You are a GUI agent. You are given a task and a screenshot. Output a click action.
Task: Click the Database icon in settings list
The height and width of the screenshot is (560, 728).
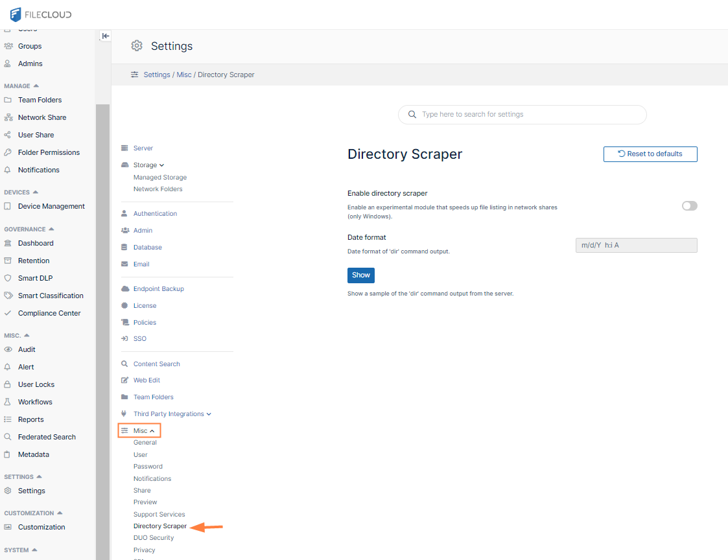point(124,247)
